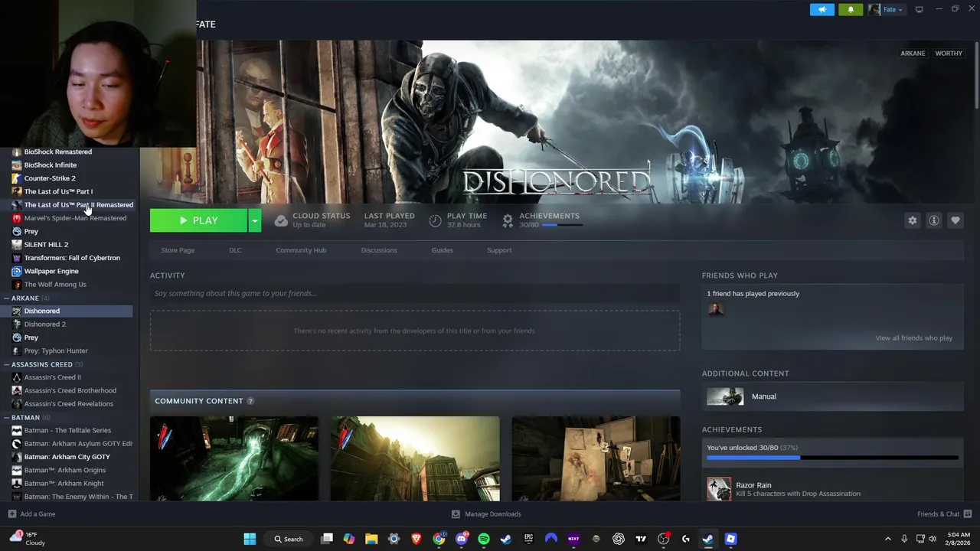
Task: Open Windows Start menu
Action: (250, 539)
